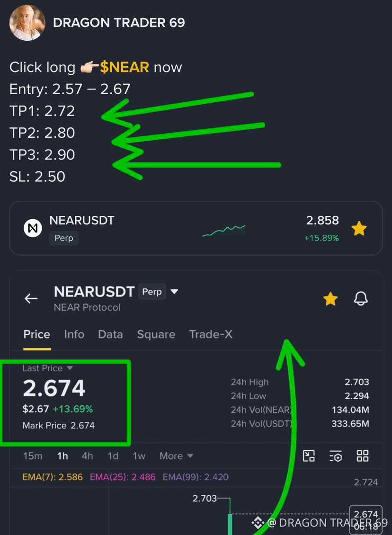Select the 4h chart interval
This screenshot has height=535, width=392.
[x=87, y=456]
